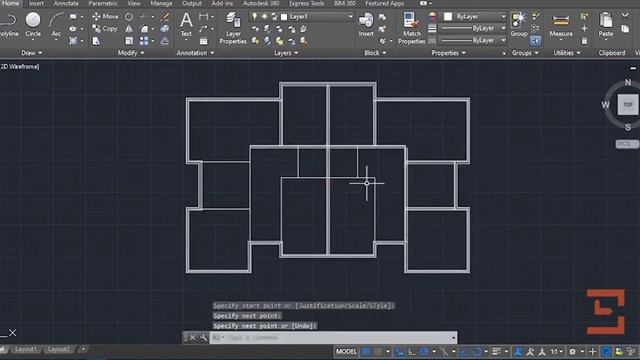This screenshot has width=640, height=360.
Task: Select the Erase tool
Action: pyautogui.click(x=165, y=17)
